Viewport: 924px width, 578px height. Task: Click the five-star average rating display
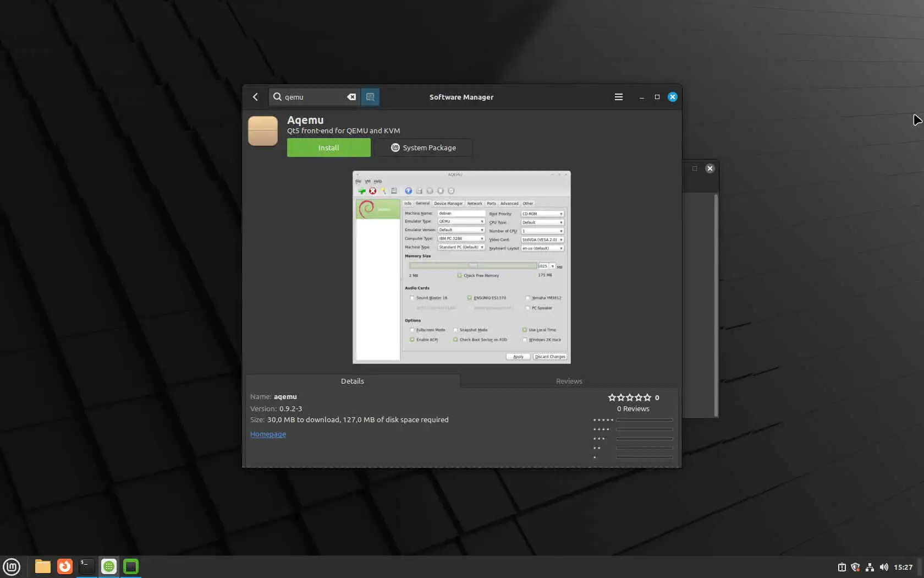pos(630,397)
